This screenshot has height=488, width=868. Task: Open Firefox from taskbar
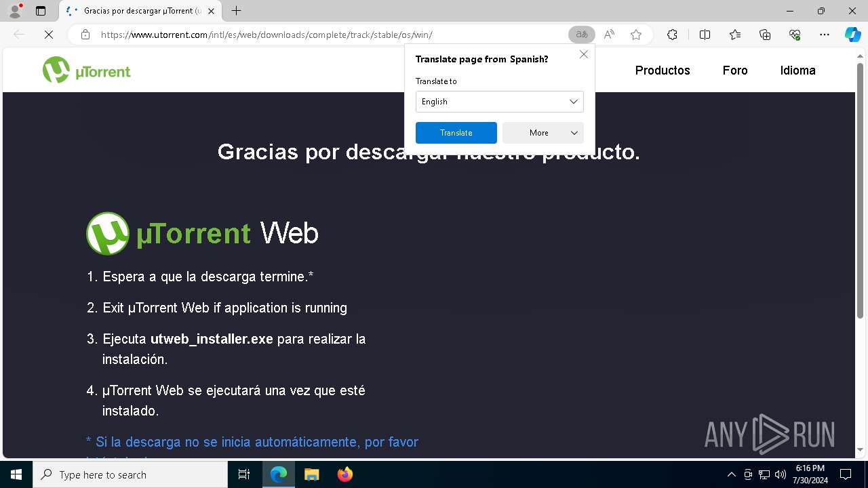[x=344, y=474]
